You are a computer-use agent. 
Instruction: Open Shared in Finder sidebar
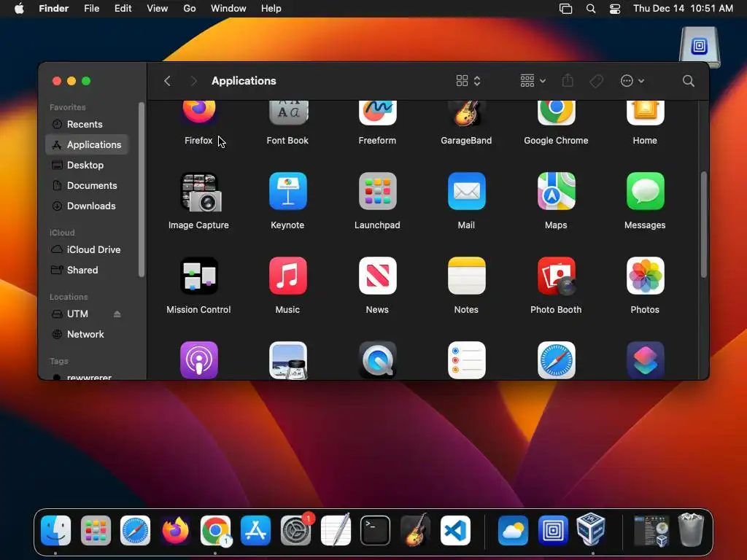(x=87, y=270)
